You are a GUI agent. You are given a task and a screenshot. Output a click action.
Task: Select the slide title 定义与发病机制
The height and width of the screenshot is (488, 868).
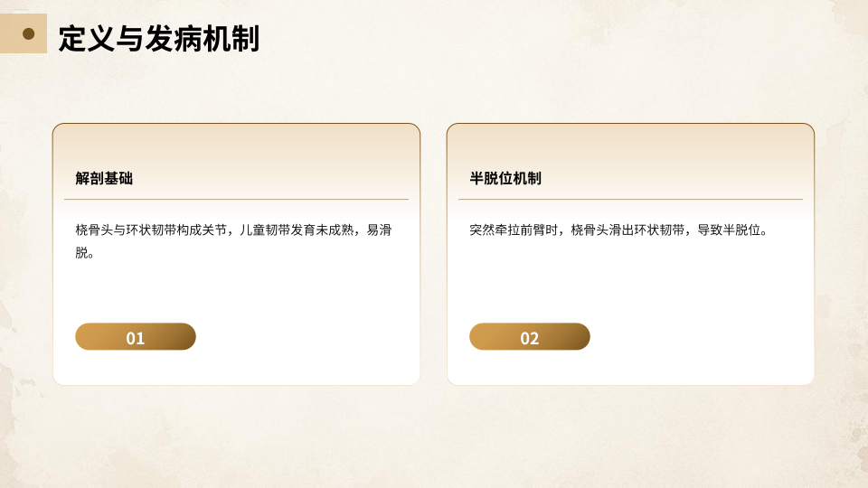158,39
